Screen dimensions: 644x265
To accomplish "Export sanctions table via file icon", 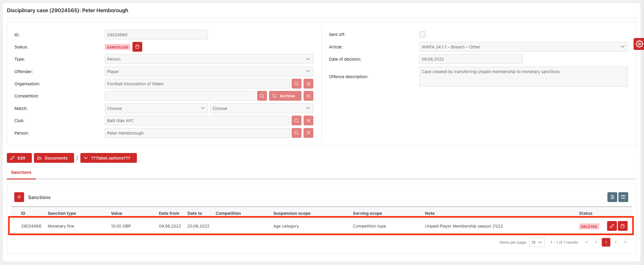I will 612,197.
